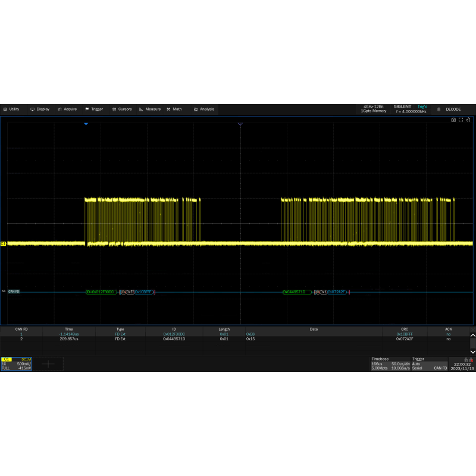Viewport: 476px width, 476px height.
Task: Open the Utility menu
Action: tap(12, 109)
